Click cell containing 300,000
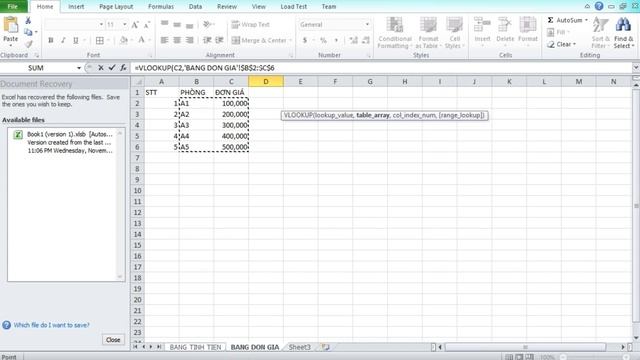Viewport: 640px width, 360px height. pyautogui.click(x=231, y=125)
